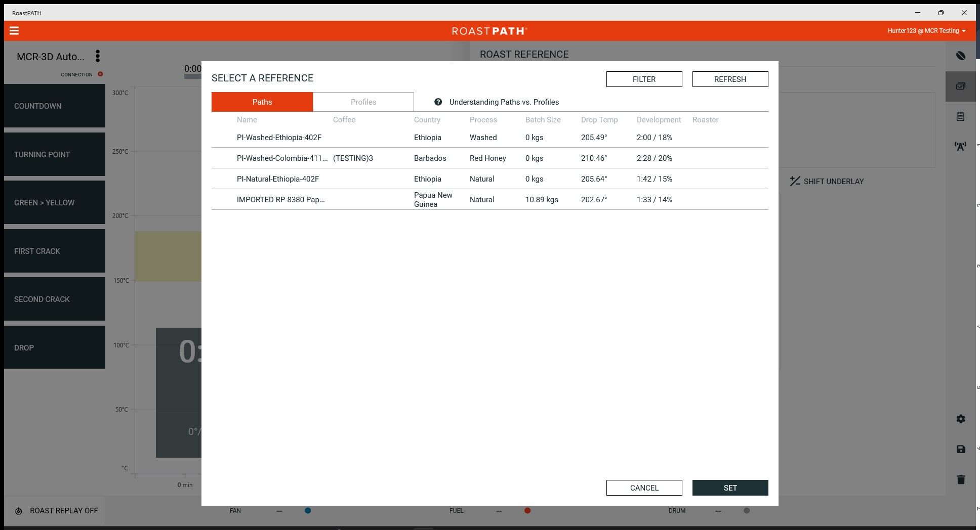The image size is (980, 530).
Task: Click the COUNTDOWN button
Action: (55, 106)
